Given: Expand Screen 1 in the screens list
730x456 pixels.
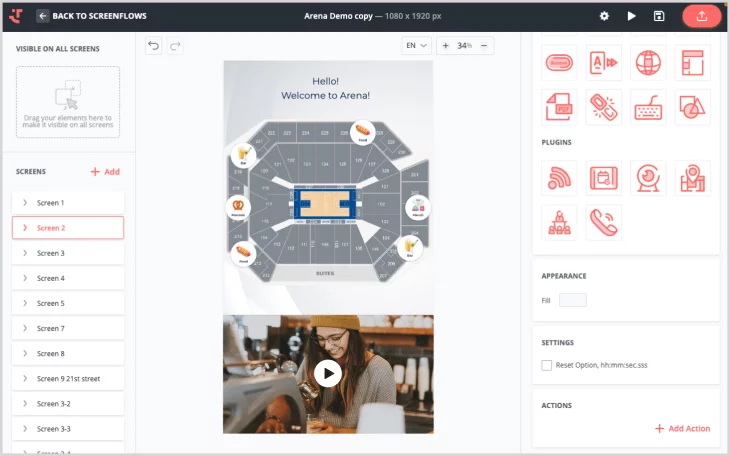Looking at the screenshot, I should 68,203.
